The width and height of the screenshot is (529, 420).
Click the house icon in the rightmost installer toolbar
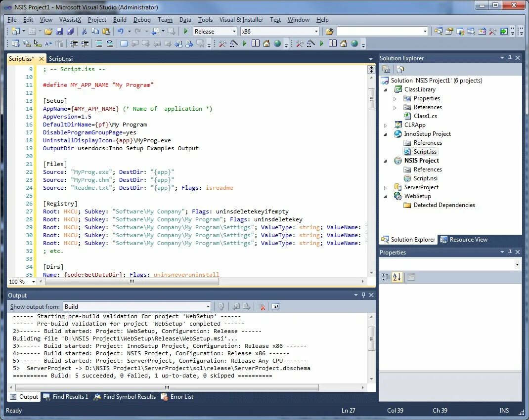(344, 43)
